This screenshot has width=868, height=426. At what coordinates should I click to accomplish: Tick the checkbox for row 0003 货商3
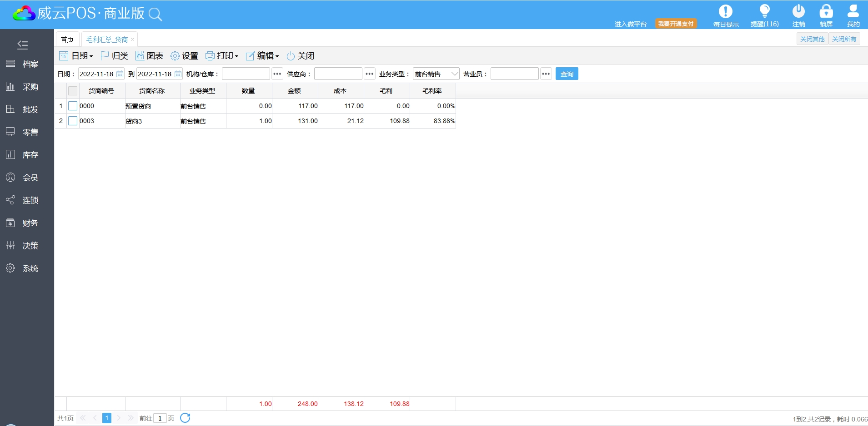[73, 121]
